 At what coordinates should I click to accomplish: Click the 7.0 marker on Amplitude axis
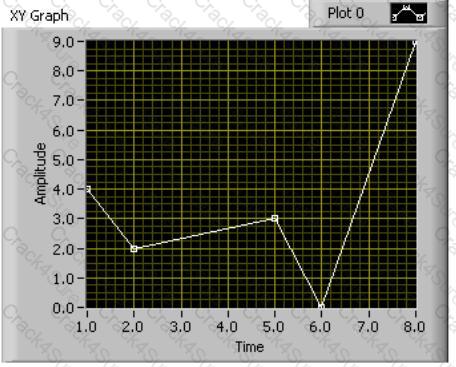(x=63, y=100)
